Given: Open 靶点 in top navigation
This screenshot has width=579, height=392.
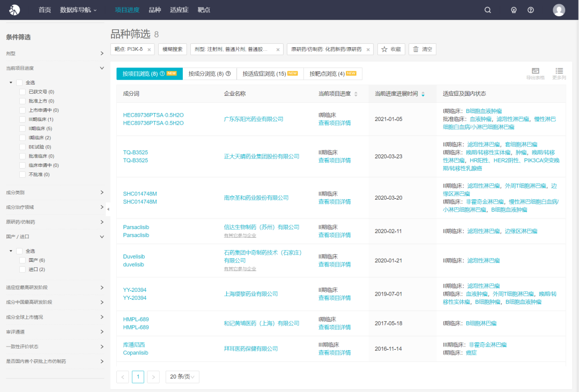Looking at the screenshot, I should pos(204,10).
